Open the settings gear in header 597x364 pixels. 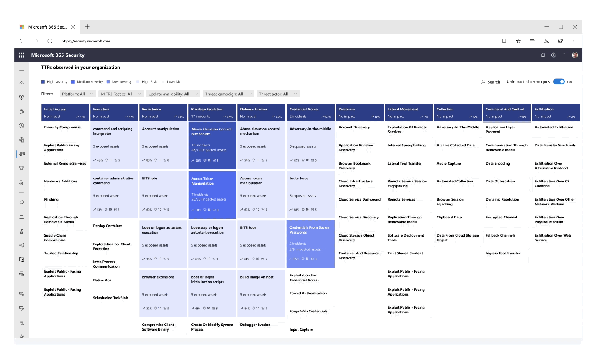(554, 55)
